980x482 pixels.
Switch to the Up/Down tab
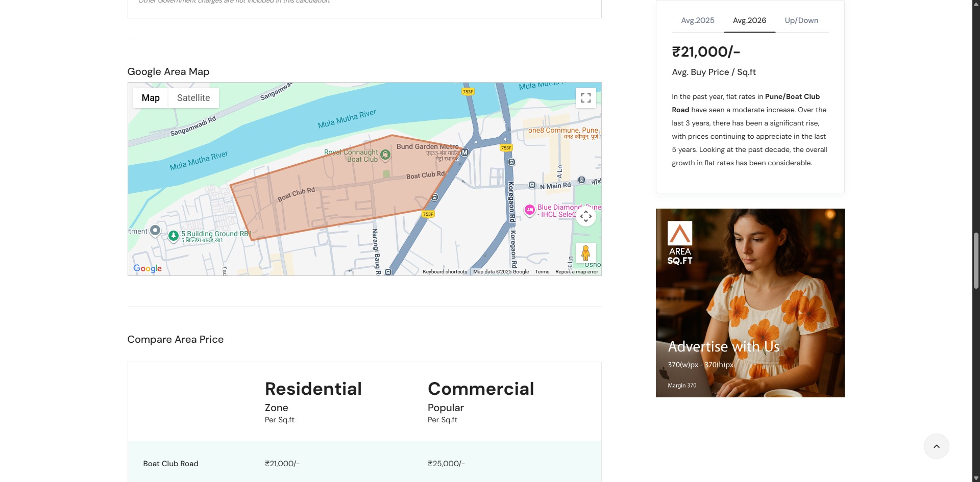[801, 20]
